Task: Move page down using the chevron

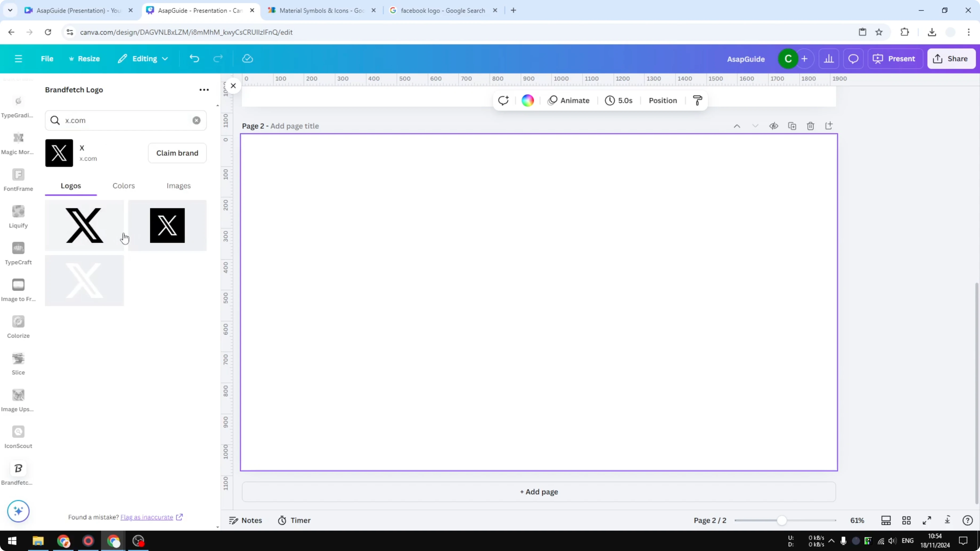Action: (x=755, y=125)
